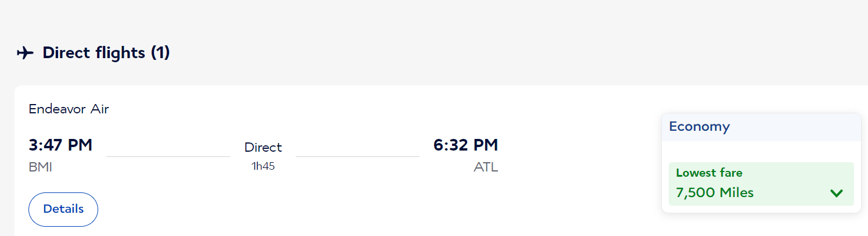
Task: Click the Endeavor Air airline name
Action: [x=69, y=109]
